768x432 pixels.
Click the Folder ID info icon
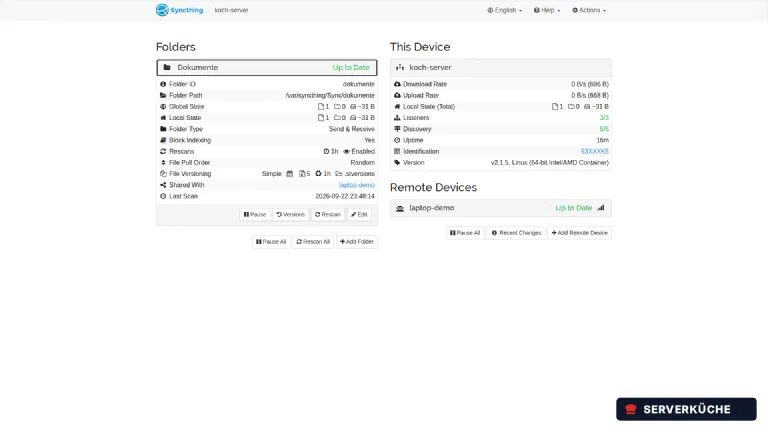[163, 84]
